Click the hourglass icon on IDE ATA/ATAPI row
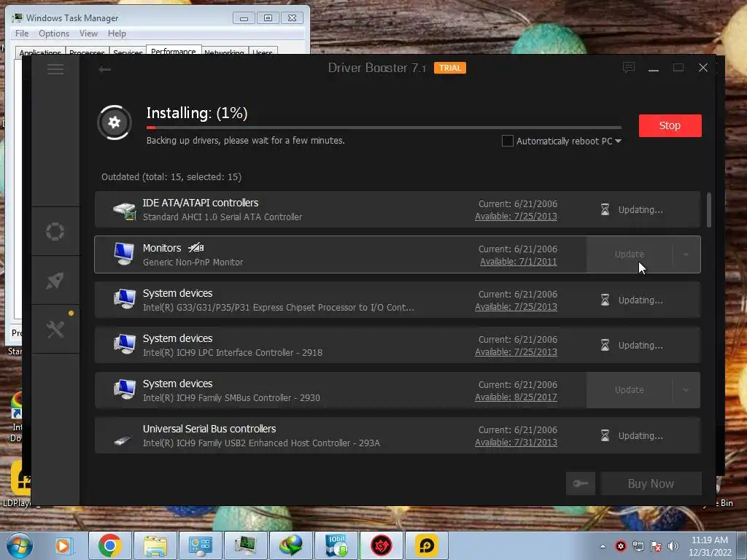Image resolution: width=747 pixels, height=560 pixels. (605, 209)
